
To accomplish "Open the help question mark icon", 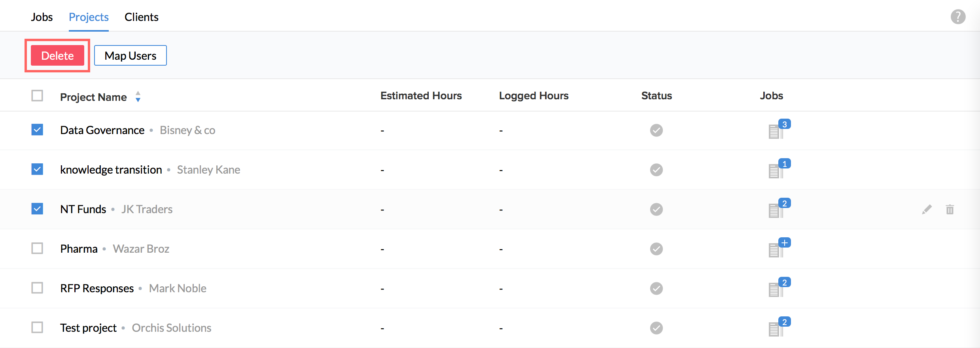I will pos(958,17).
